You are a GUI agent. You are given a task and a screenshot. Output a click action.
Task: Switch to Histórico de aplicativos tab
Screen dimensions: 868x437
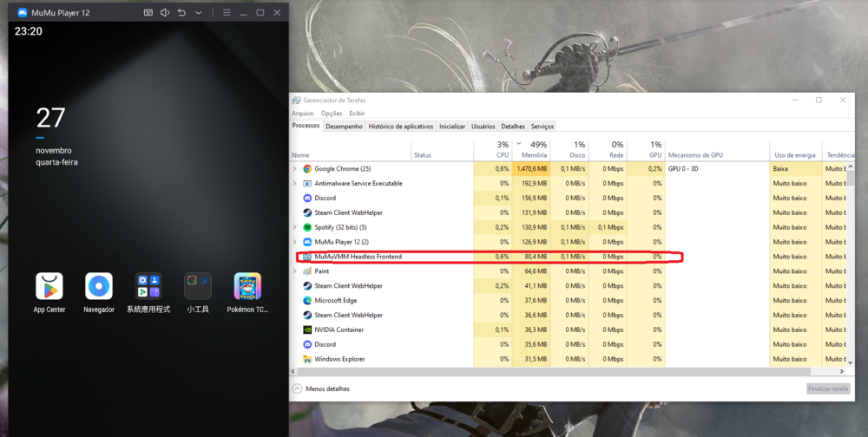tap(401, 127)
